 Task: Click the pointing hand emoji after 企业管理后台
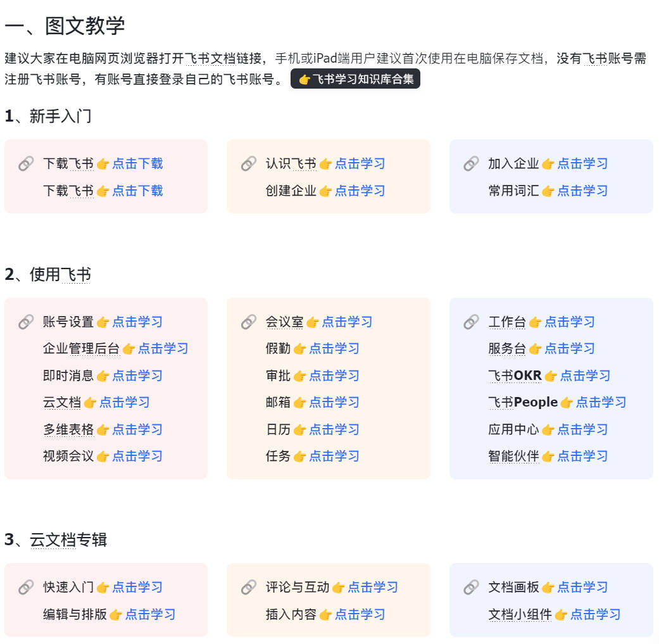click(x=129, y=349)
